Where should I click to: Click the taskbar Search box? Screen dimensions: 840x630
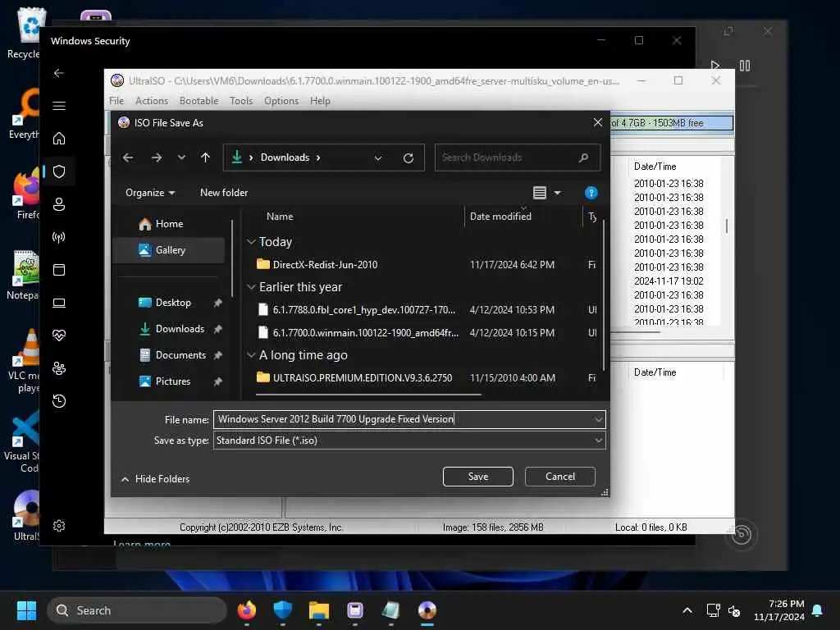pyautogui.click(x=137, y=610)
